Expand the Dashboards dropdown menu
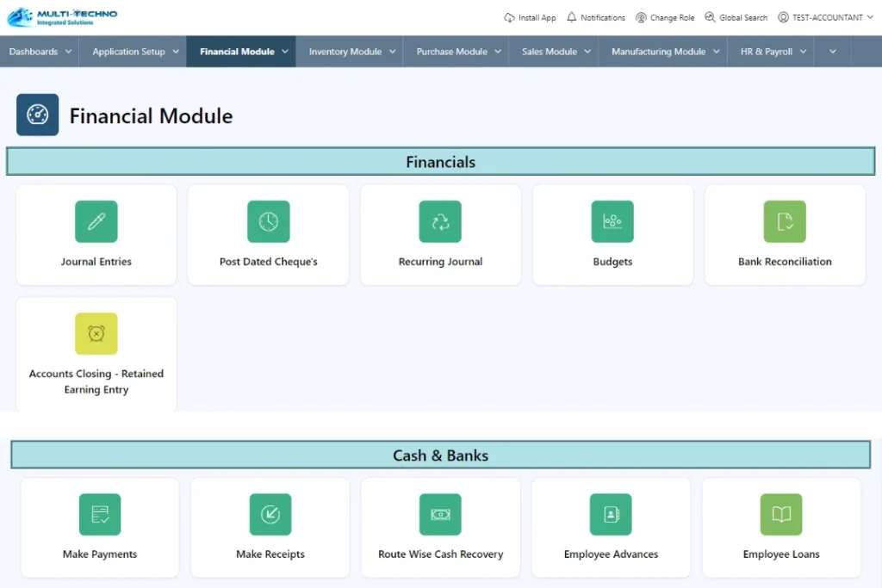The image size is (882, 588). click(x=40, y=52)
